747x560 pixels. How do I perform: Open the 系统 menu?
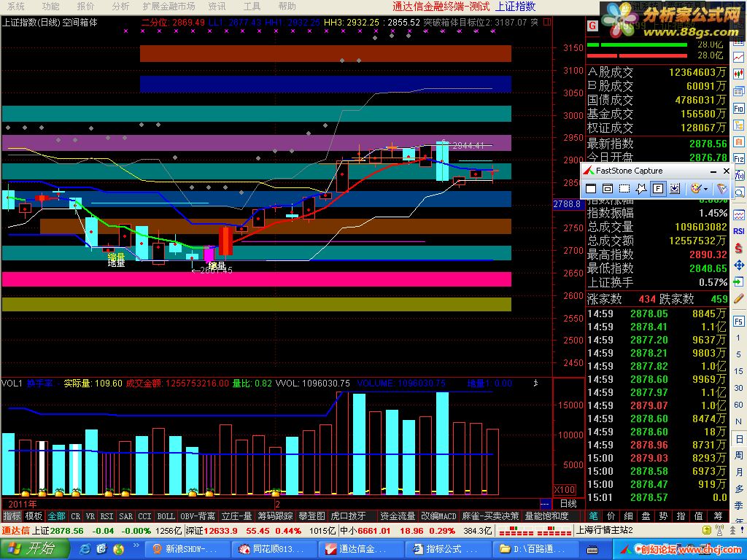tap(15, 6)
